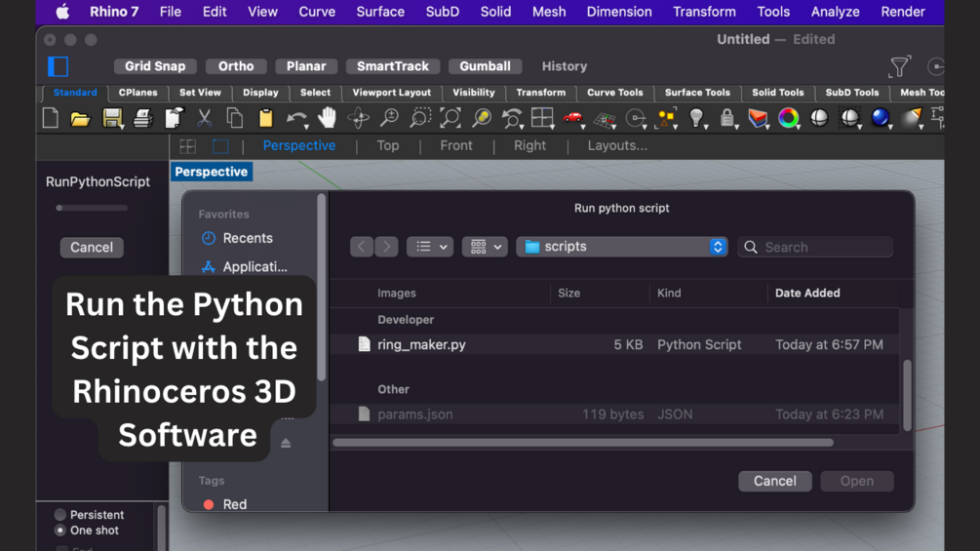Select the Rotate View tool
Image resolution: width=980 pixels, height=551 pixels.
(x=358, y=118)
